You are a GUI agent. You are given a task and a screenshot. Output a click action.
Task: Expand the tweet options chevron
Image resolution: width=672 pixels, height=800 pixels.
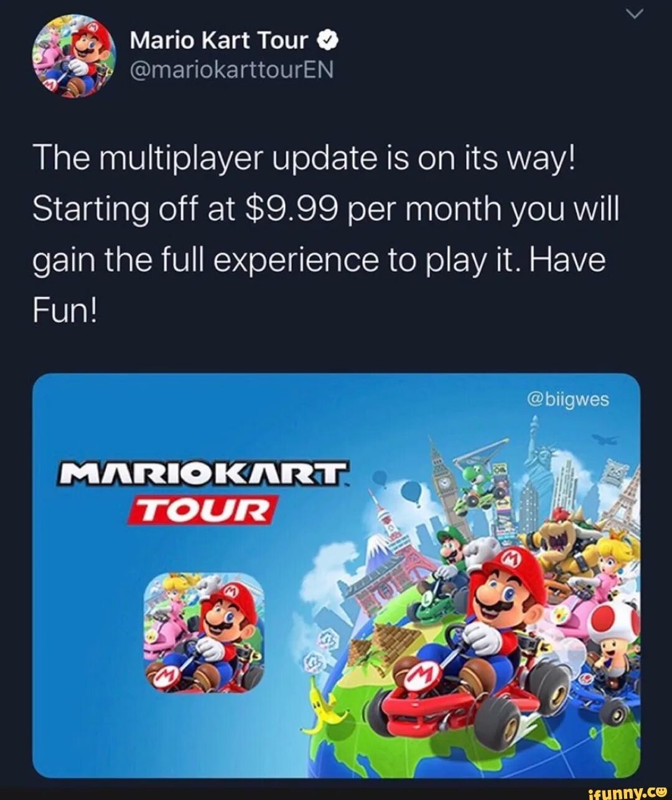(x=633, y=16)
